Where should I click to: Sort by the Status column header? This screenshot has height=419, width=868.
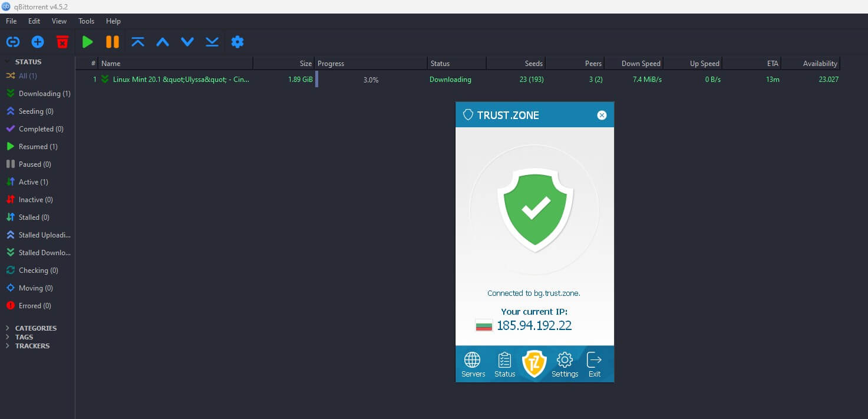point(457,64)
